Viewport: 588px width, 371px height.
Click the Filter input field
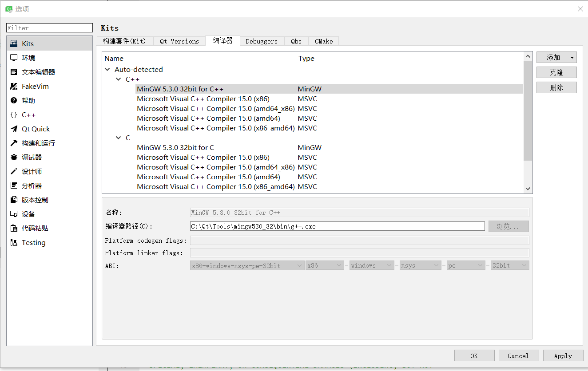49,28
